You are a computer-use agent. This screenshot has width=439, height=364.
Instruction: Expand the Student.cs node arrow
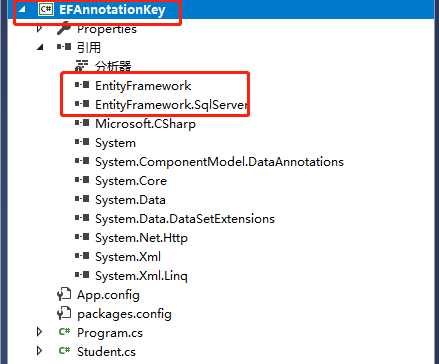point(39,351)
